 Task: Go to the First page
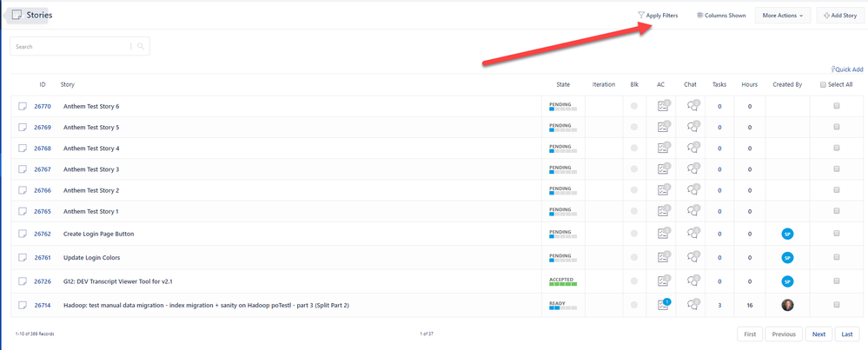pos(750,334)
